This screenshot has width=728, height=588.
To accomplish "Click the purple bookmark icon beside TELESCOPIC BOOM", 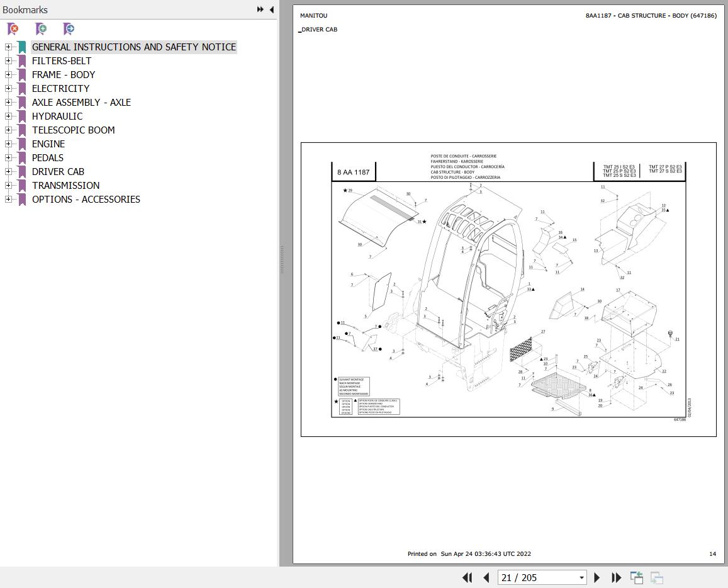I will [x=21, y=130].
